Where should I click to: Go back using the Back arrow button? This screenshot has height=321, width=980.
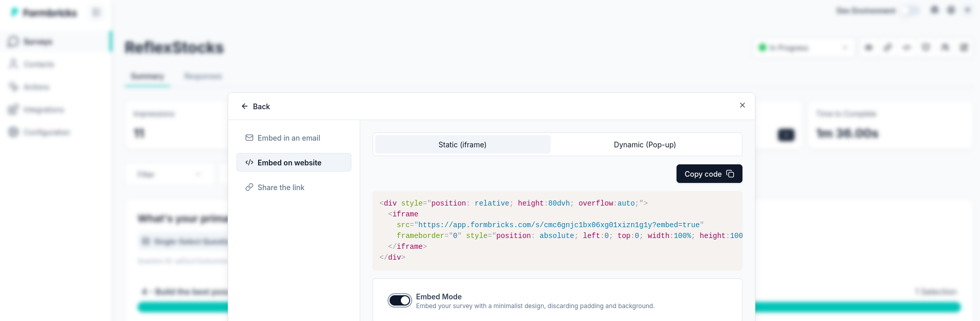pyautogui.click(x=256, y=107)
